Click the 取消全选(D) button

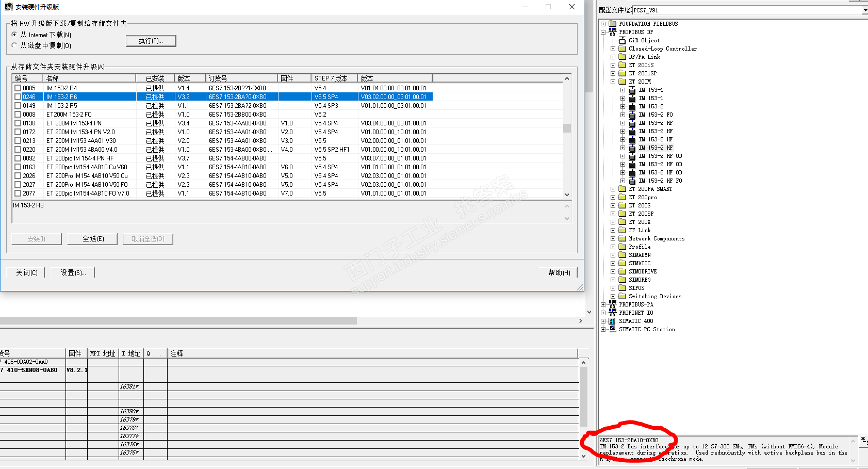coord(148,239)
